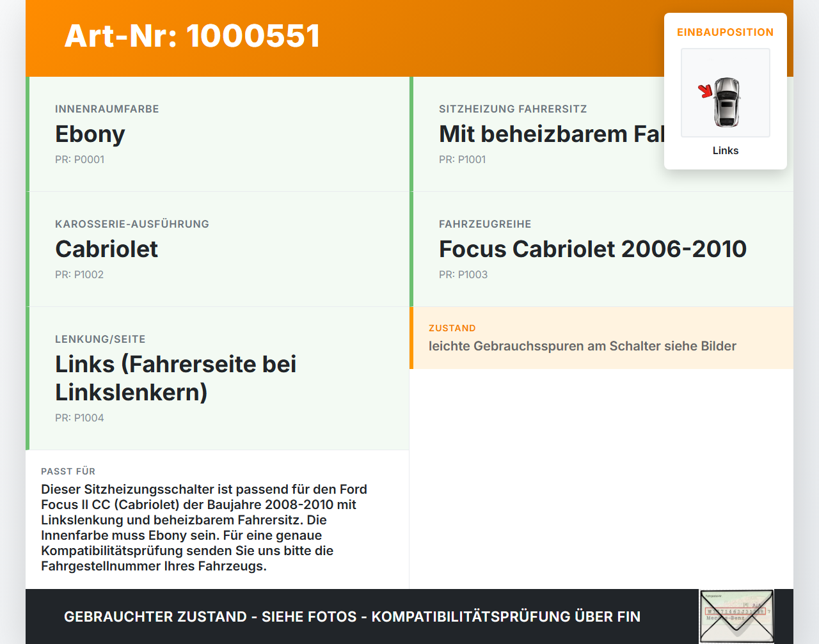This screenshot has height=644, width=819.
Task: Click the Cabriolet body type value
Action: pyautogui.click(x=106, y=249)
